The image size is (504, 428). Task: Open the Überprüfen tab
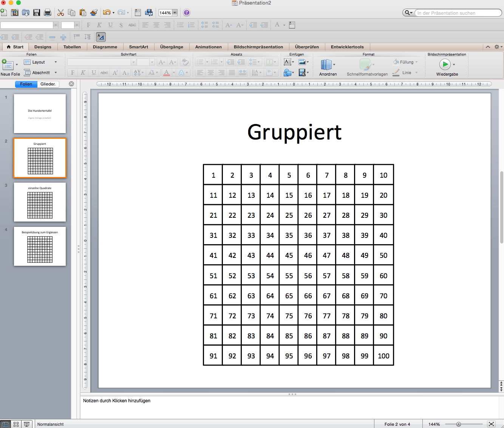pos(307,47)
